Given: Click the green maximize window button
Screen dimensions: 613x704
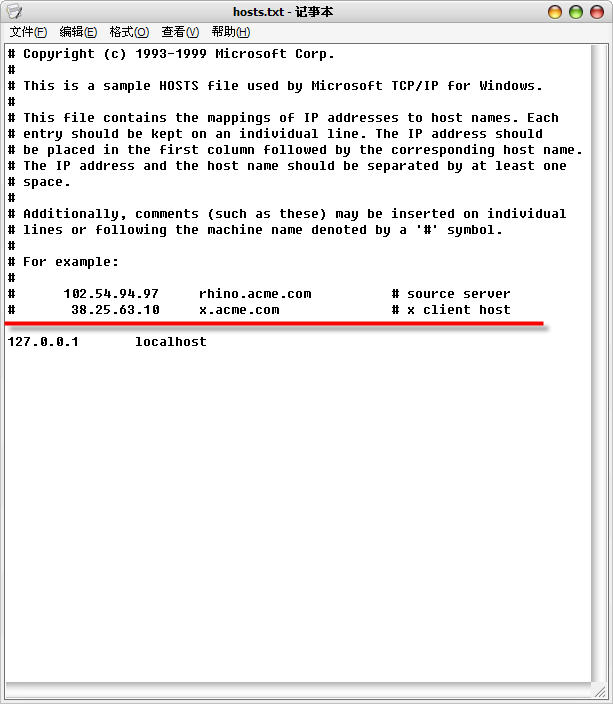Looking at the screenshot, I should pos(576,12).
